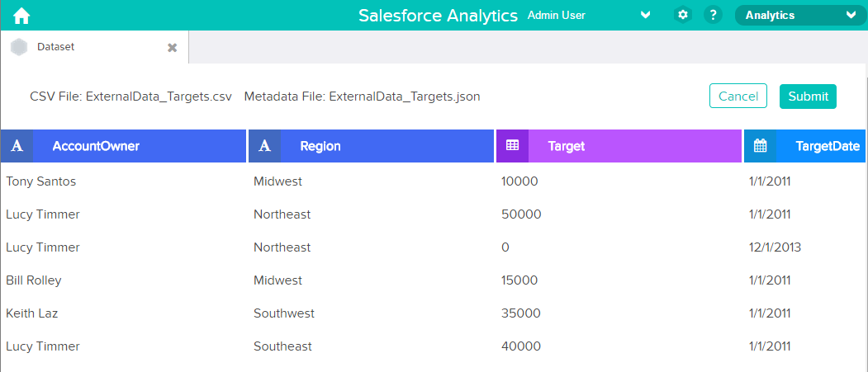Select the 15000 target cell
Screen dimensions: 868x372
[519, 280]
